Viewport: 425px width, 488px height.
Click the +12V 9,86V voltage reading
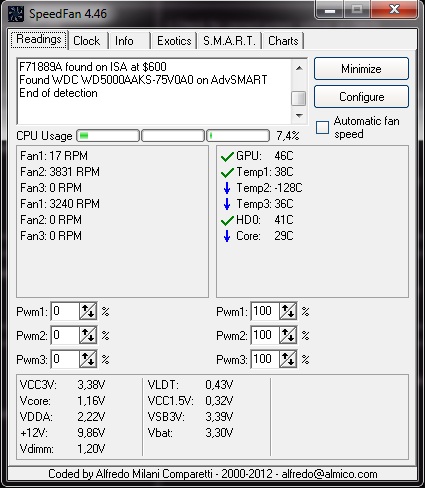coord(62,433)
